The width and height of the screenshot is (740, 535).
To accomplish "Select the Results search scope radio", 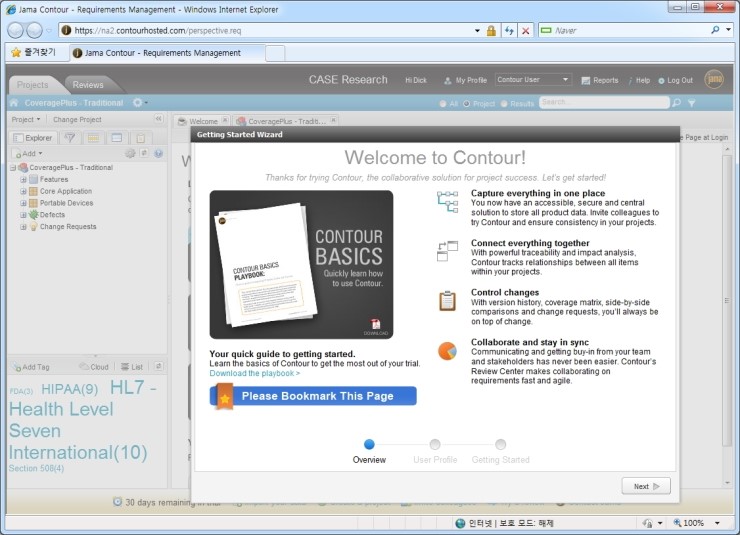I will point(505,104).
